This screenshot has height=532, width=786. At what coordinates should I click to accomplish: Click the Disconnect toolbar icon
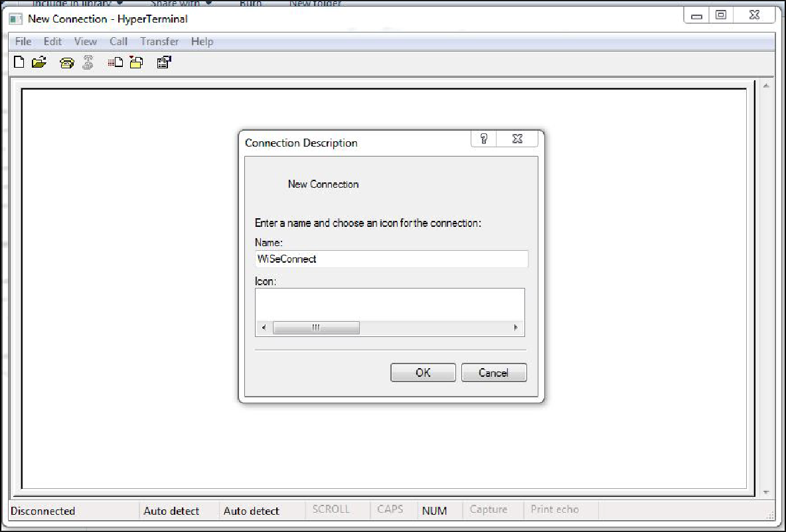(x=87, y=63)
